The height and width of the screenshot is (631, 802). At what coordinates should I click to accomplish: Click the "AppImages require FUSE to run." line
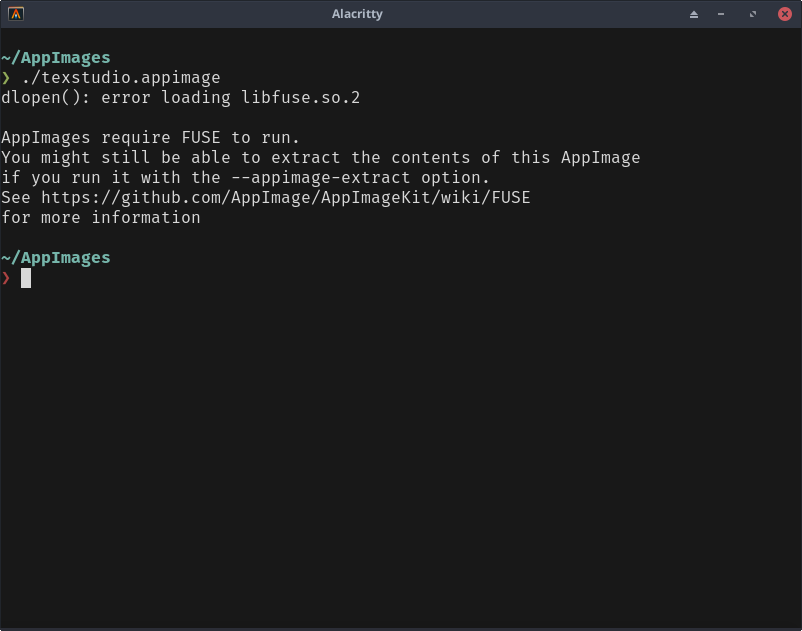(x=150, y=138)
